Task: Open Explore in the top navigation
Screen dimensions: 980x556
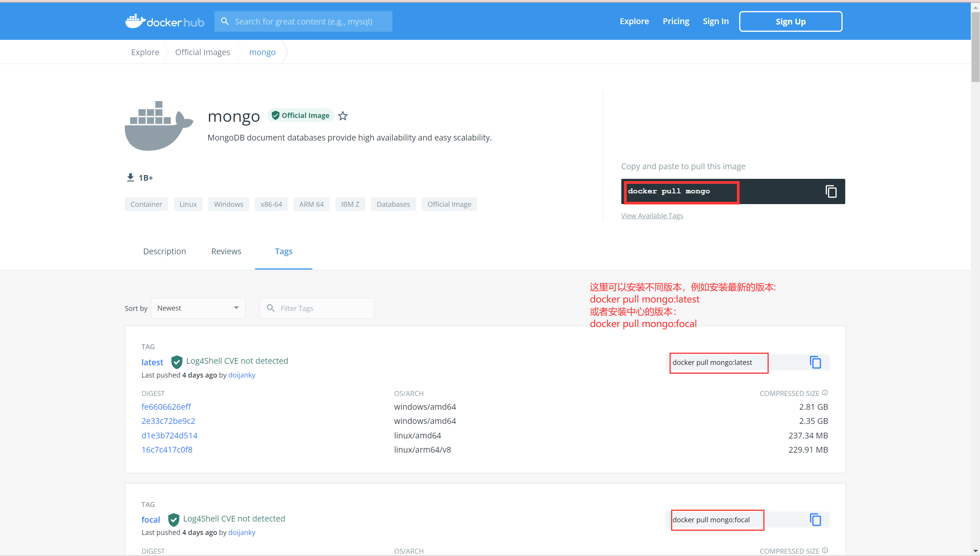Action: click(x=634, y=21)
